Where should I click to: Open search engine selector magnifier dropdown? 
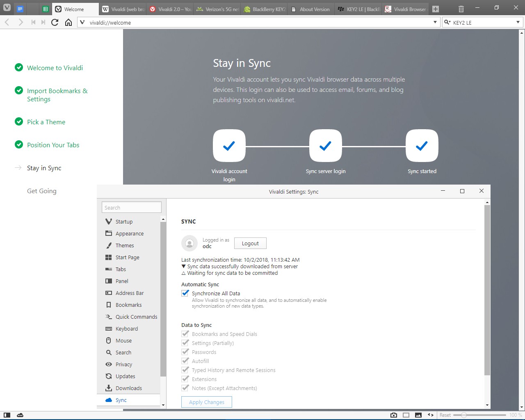coord(447,23)
